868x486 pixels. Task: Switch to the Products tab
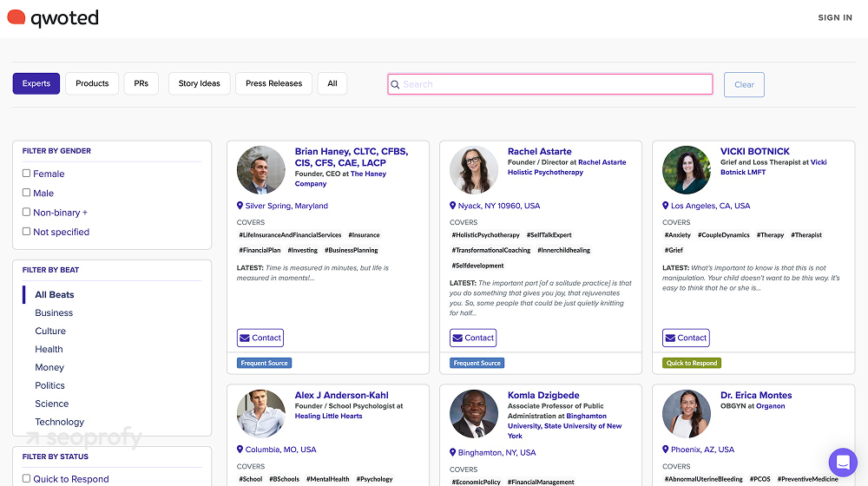point(92,83)
